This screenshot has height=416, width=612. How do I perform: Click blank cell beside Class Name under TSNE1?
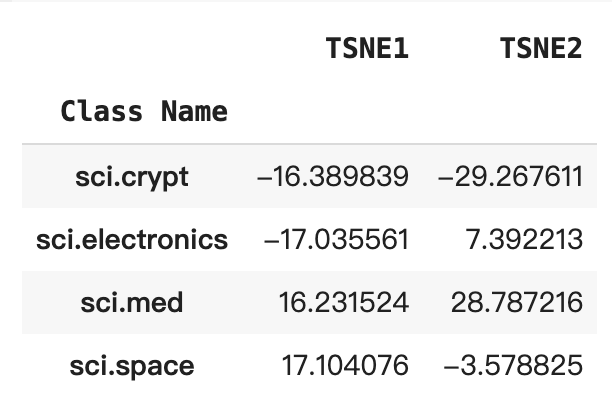[x=333, y=112]
